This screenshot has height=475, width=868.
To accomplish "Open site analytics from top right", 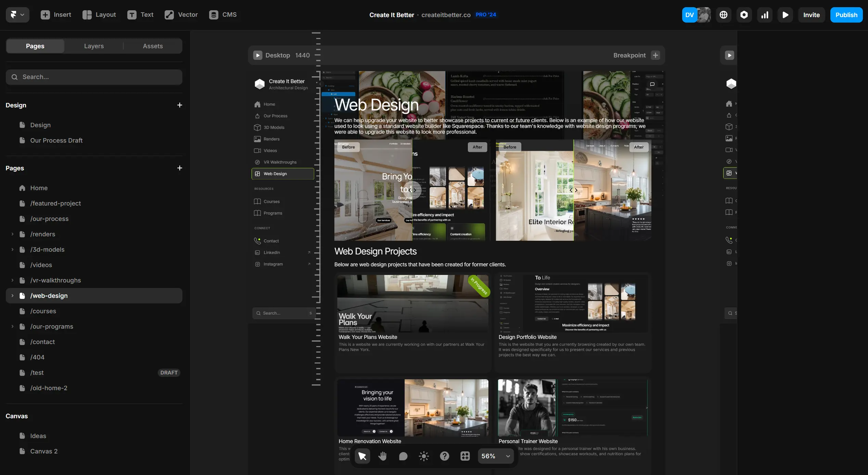I will [765, 15].
